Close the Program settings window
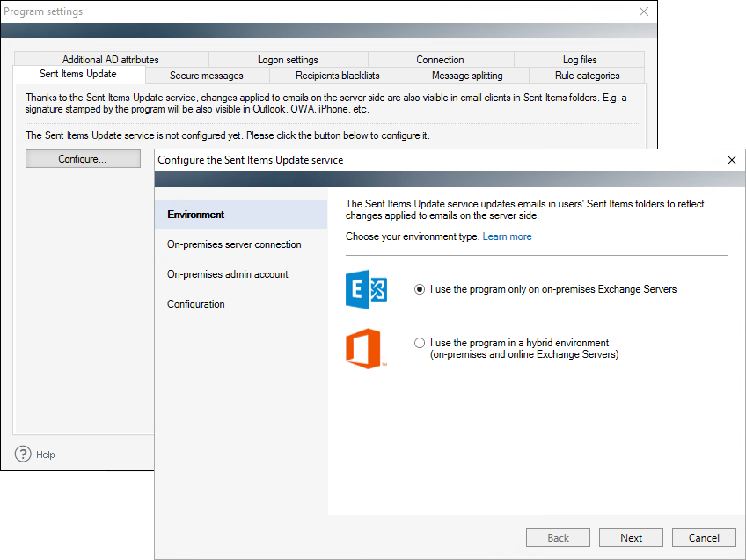The height and width of the screenshot is (560, 746). tap(643, 11)
